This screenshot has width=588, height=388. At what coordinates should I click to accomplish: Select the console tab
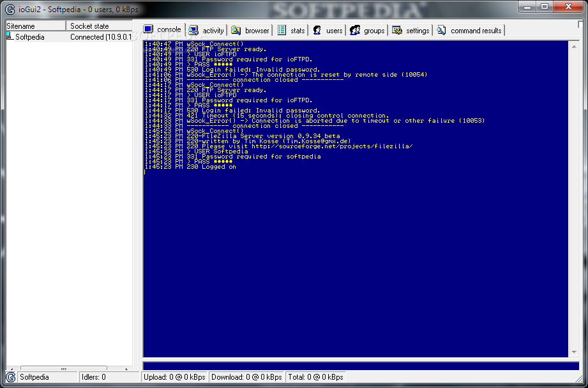pos(163,29)
